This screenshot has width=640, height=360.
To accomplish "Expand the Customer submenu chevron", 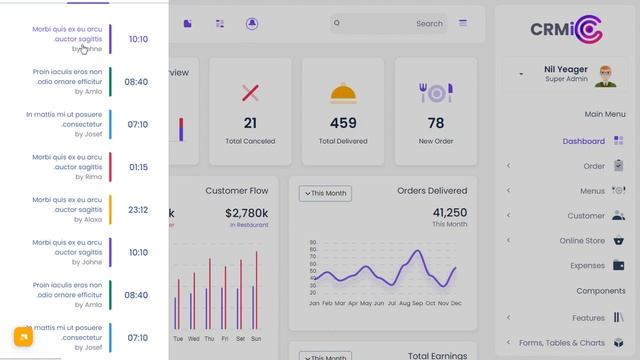I will click(x=509, y=215).
